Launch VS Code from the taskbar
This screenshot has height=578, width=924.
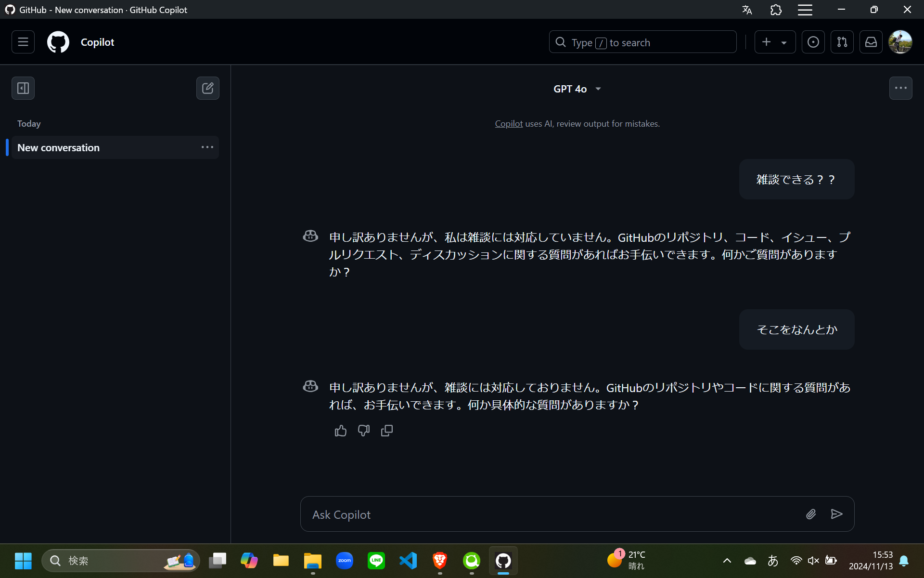click(x=408, y=560)
